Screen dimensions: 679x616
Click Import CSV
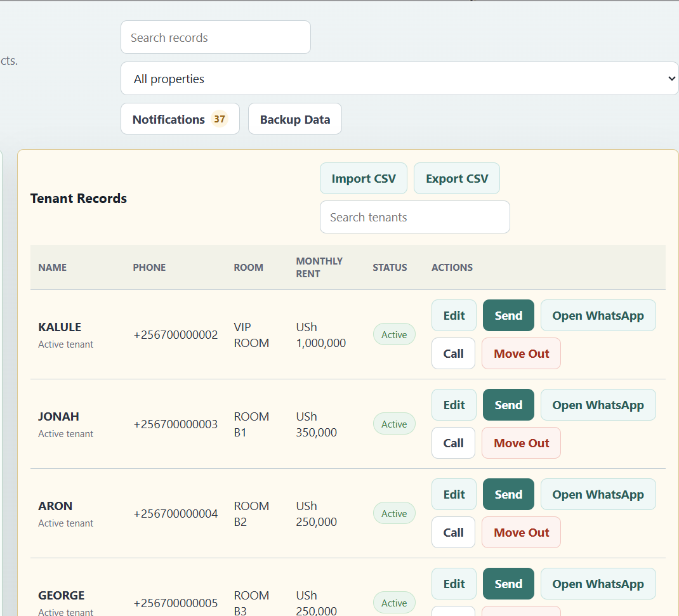[x=364, y=178]
